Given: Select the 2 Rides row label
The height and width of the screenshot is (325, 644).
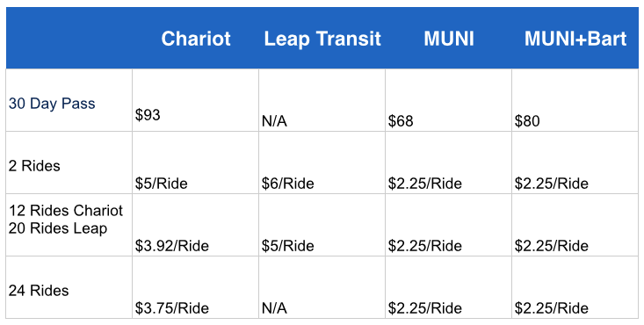Looking at the screenshot, I should 34,166.
